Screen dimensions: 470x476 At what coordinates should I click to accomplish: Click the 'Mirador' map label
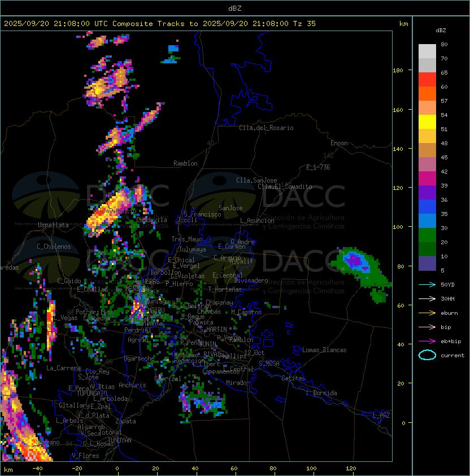(x=238, y=383)
